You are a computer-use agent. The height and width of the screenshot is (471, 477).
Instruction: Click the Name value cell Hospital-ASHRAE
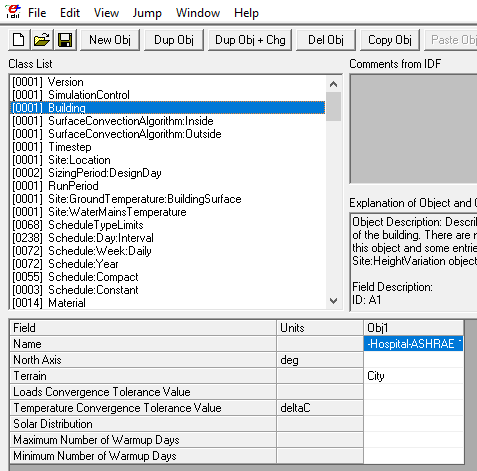click(413, 344)
